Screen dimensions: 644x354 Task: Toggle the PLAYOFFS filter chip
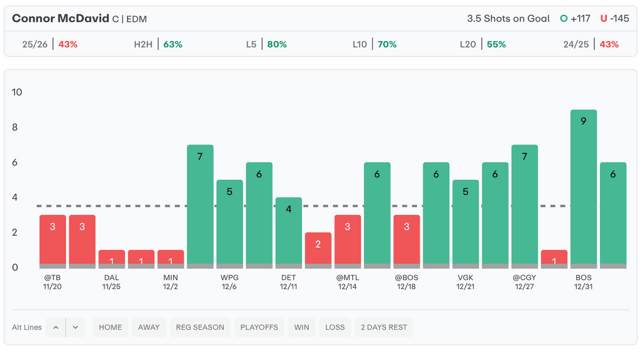point(259,327)
